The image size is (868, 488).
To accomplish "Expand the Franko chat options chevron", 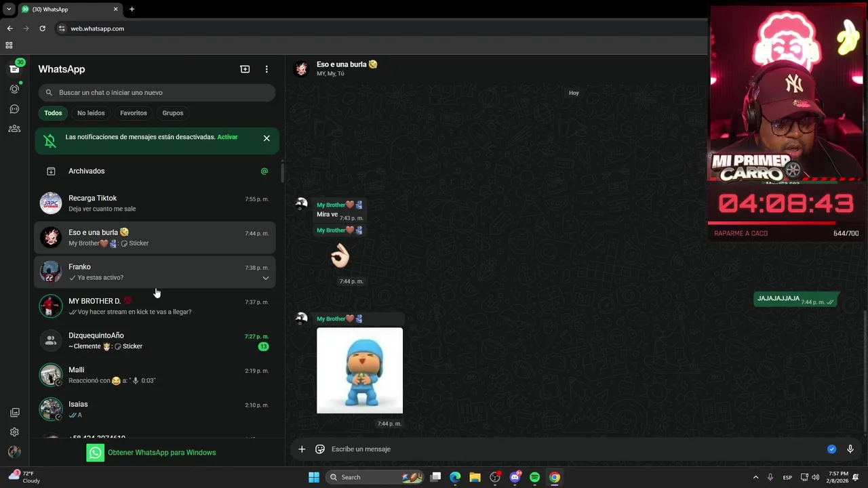I will point(265,278).
